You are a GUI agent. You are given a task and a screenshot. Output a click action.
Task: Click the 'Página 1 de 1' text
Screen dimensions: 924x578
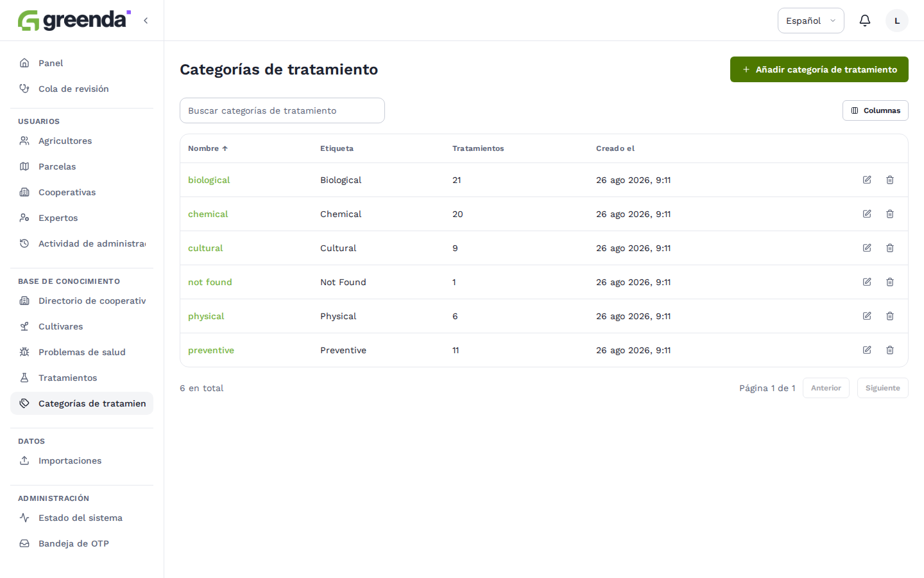point(767,388)
